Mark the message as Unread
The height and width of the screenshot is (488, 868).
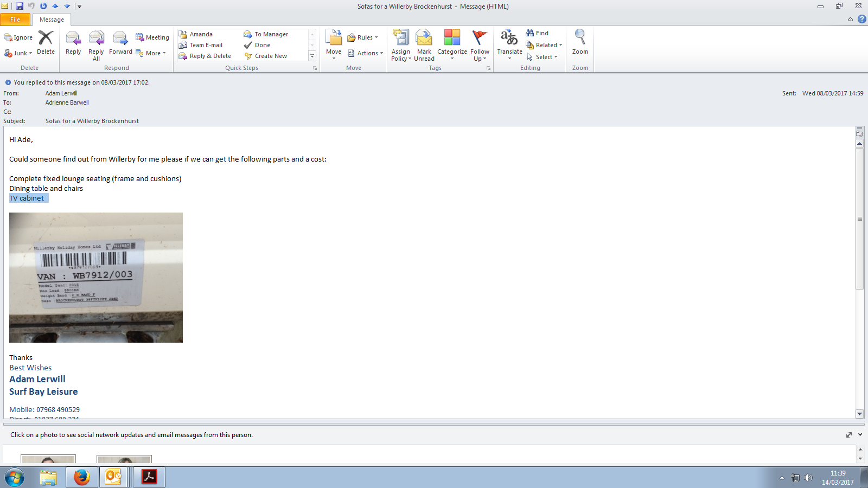coord(424,46)
